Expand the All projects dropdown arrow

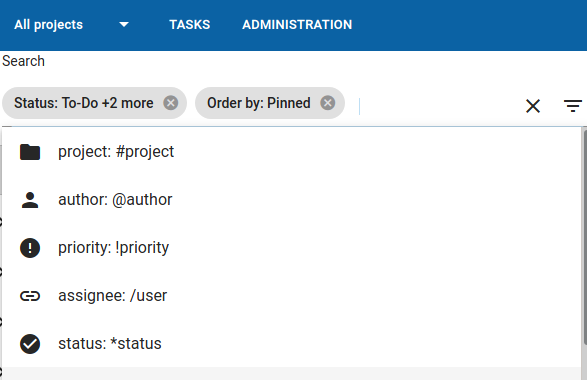(x=124, y=25)
